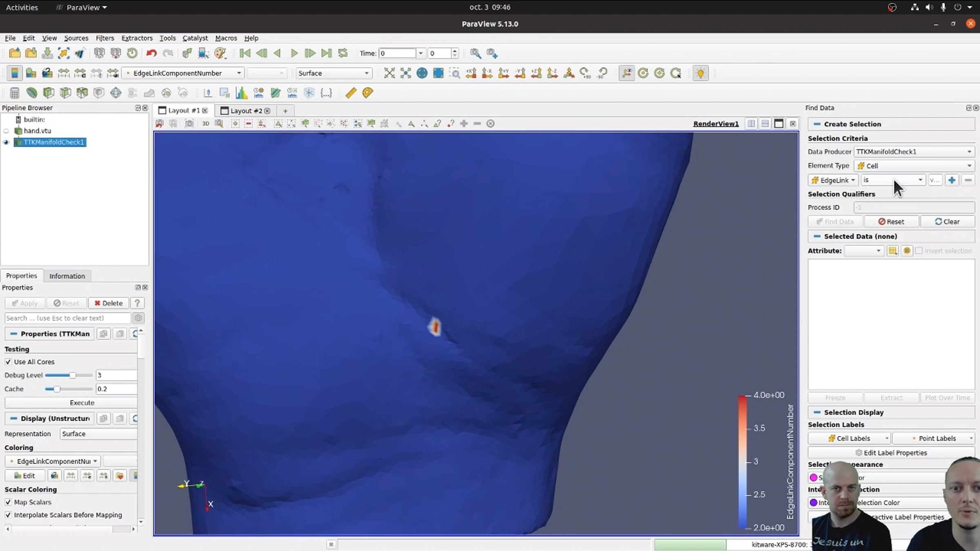The image size is (980, 551).
Task: Click the light bulb lighting icon
Action: point(700,73)
